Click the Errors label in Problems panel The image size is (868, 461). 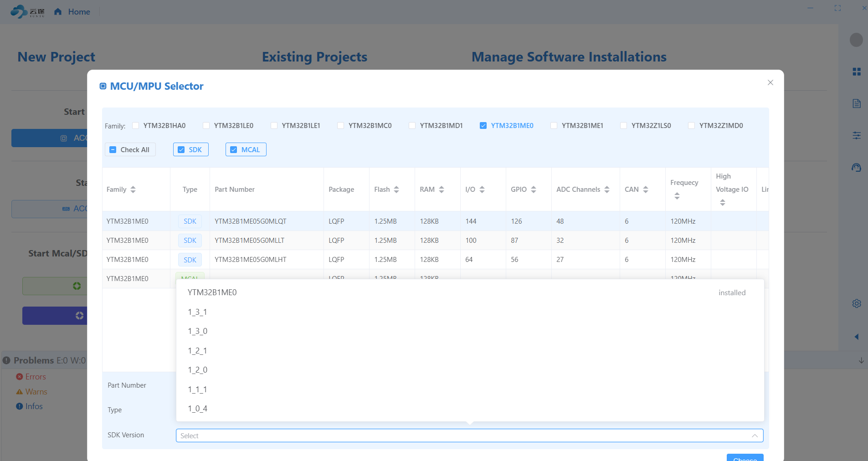tap(36, 377)
